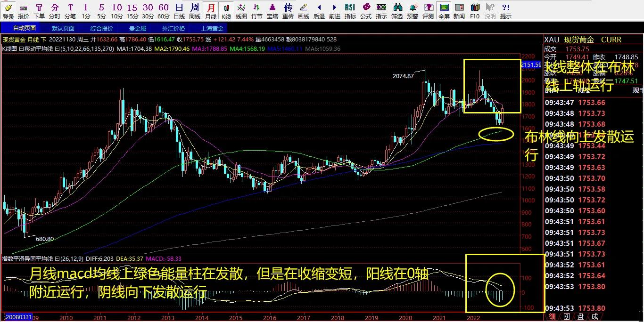Switch to the 默认页面 tab
This screenshot has width=644, height=322.
coord(63,28)
